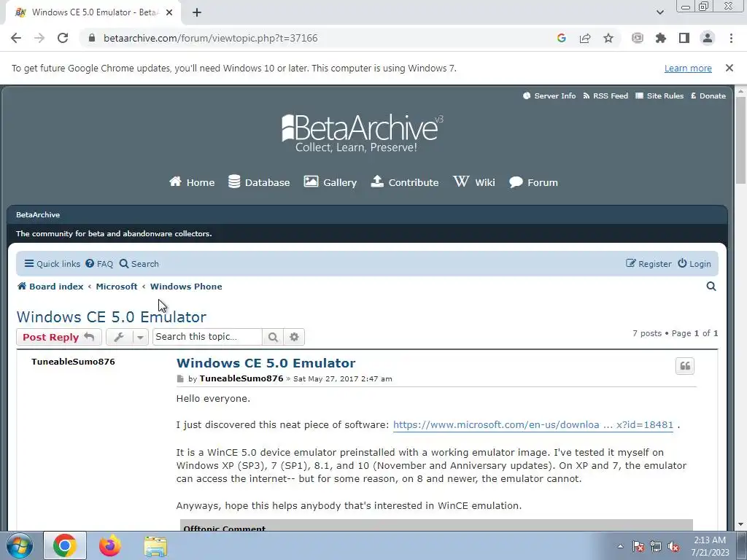The width and height of the screenshot is (747, 560).
Task: Click the volume muted tray icon
Action: point(673,547)
